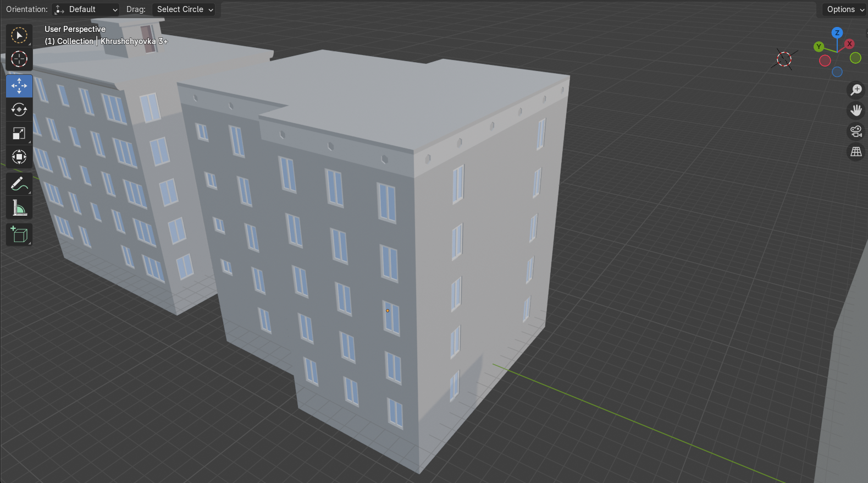
Task: Click the Z axis on navigation gizmo
Action: tap(837, 33)
